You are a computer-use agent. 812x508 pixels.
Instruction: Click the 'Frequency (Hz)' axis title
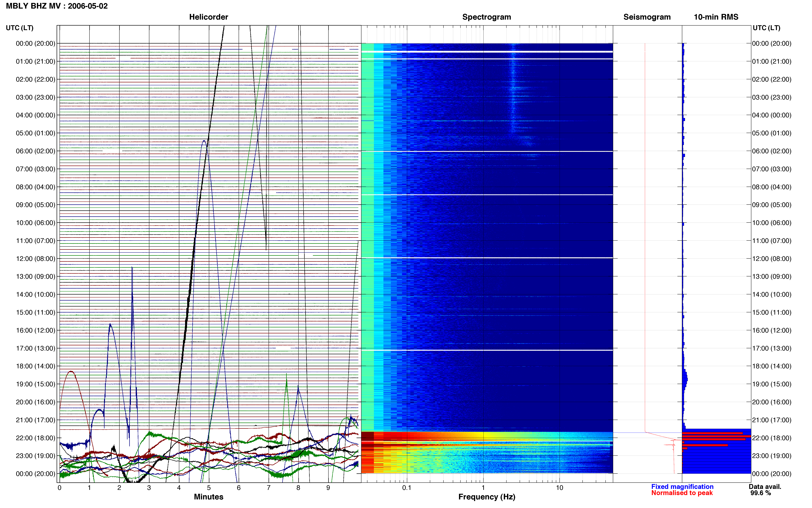(x=487, y=497)
